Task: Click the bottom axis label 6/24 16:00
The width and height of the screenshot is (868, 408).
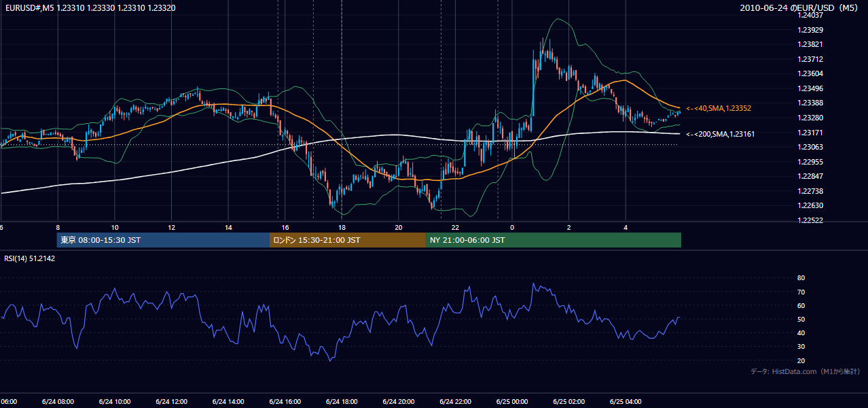Action: coord(285,402)
